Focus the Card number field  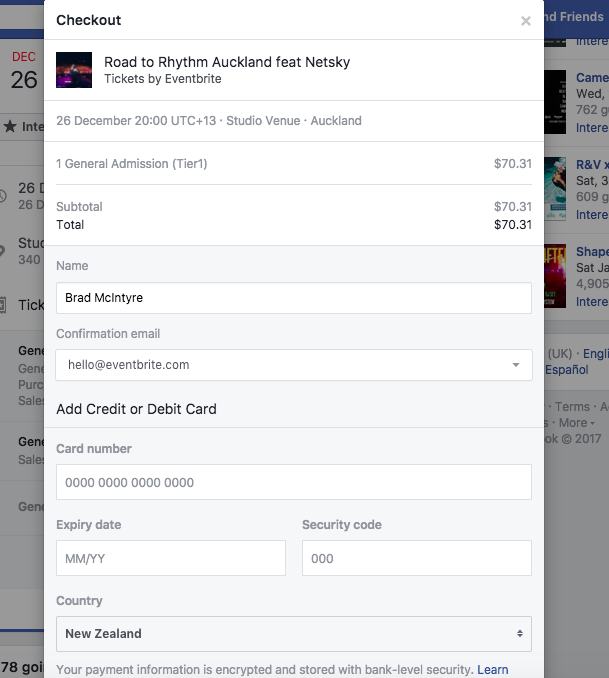point(294,482)
